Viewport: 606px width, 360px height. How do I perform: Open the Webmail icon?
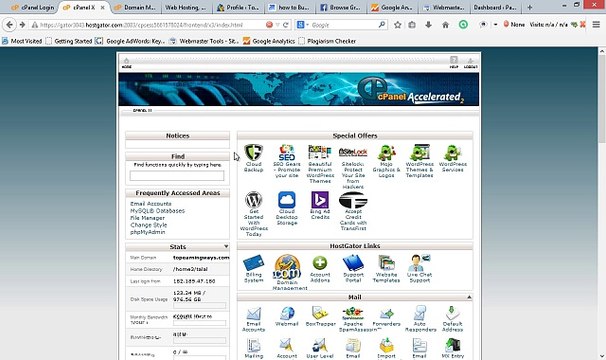(x=287, y=314)
